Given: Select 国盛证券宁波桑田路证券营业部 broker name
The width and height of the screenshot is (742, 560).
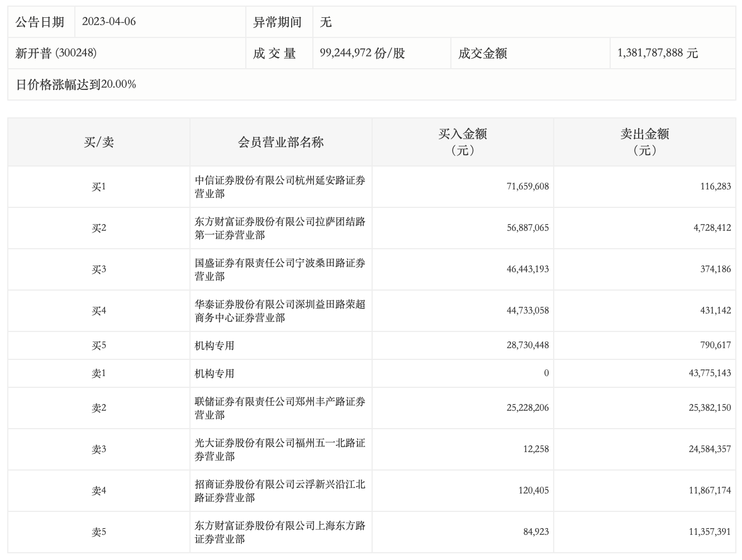Looking at the screenshot, I should (x=280, y=269).
